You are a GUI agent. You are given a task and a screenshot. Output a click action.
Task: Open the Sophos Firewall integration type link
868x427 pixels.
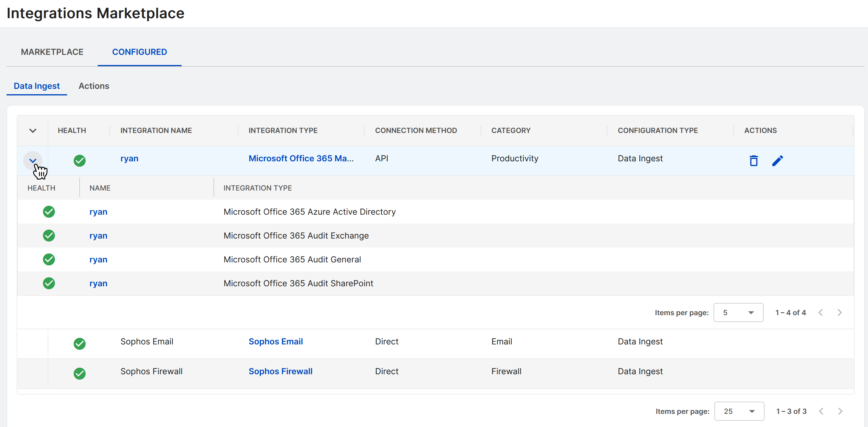click(x=280, y=371)
